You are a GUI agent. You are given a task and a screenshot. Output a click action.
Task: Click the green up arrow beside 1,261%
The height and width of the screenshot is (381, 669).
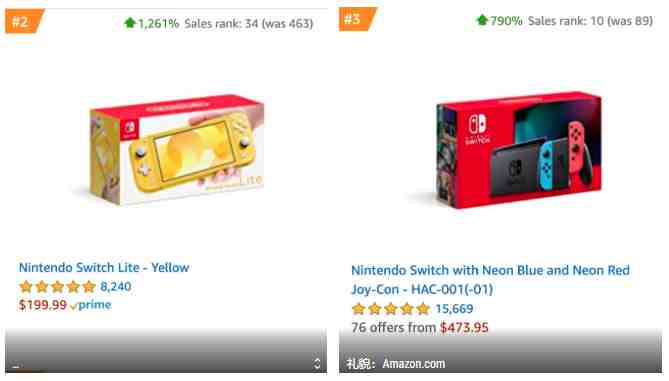click(x=130, y=23)
